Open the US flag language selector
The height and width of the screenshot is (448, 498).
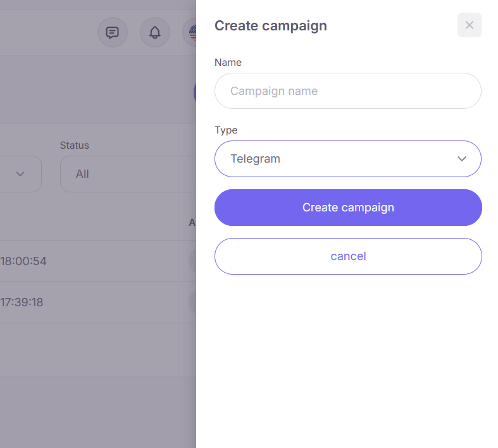190,32
